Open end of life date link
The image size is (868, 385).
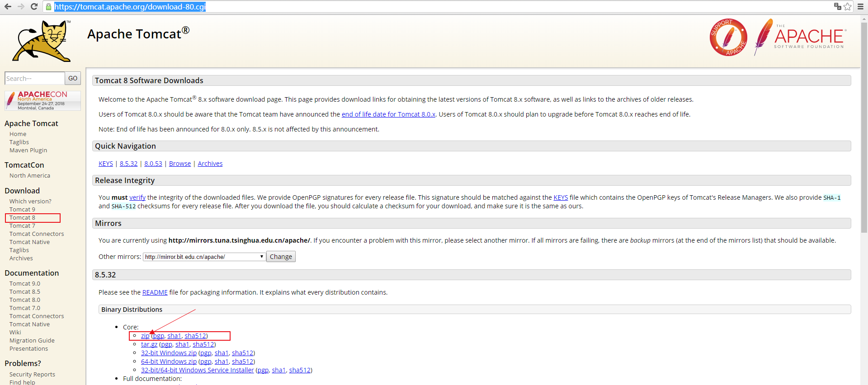coord(388,114)
